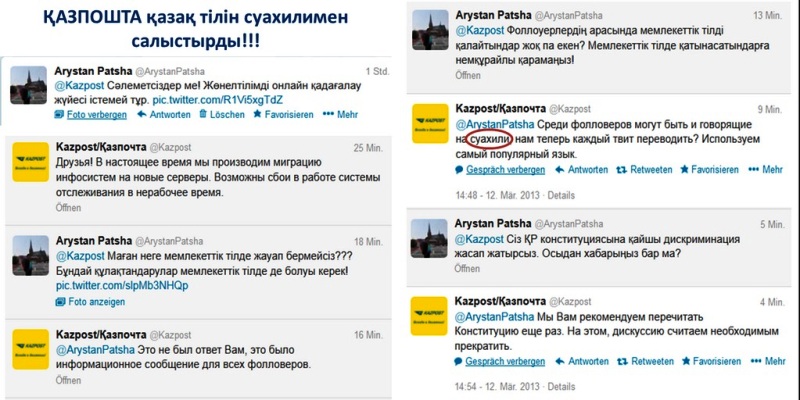Click the Löschen trash icon
This screenshot has height=400, width=800.
[x=203, y=114]
